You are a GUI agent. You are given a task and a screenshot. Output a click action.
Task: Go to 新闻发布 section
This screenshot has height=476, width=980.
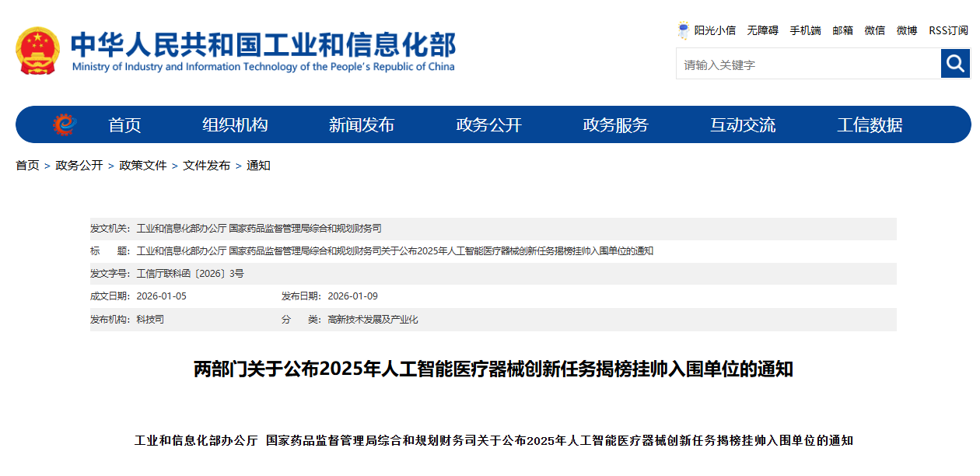click(x=362, y=125)
